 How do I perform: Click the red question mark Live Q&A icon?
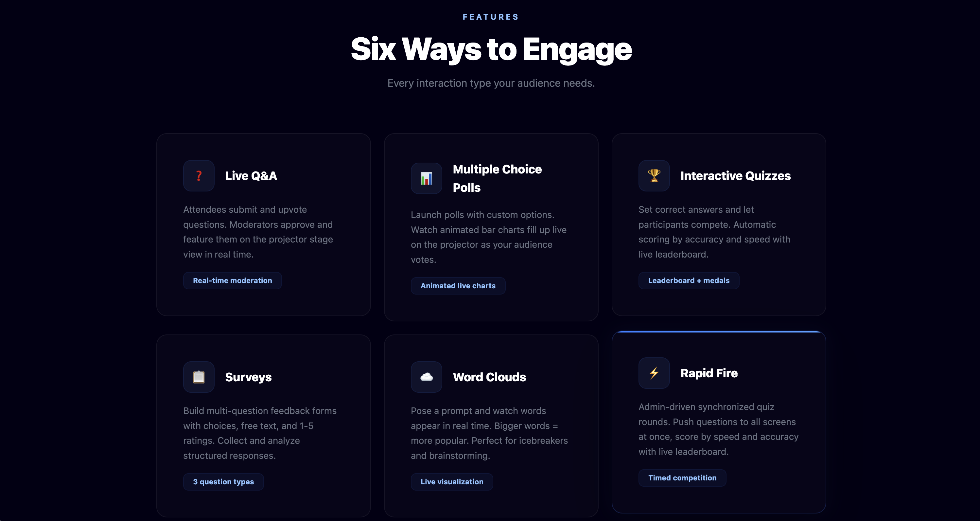click(199, 175)
